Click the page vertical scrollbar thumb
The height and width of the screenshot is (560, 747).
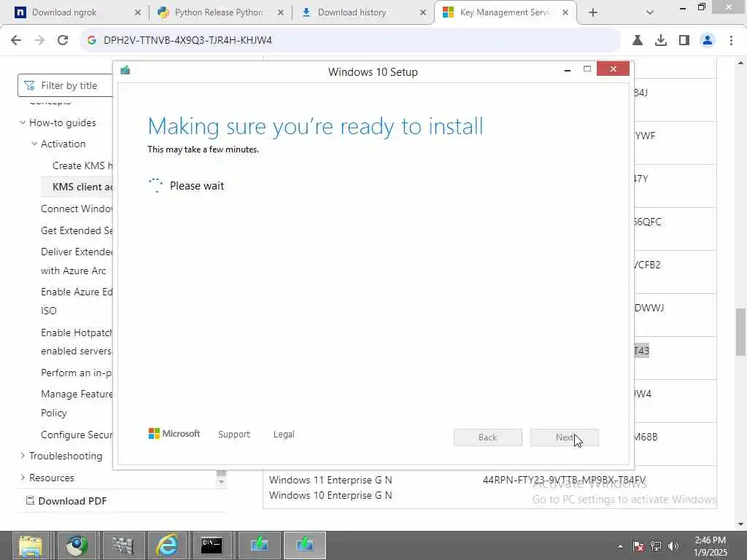(x=740, y=332)
